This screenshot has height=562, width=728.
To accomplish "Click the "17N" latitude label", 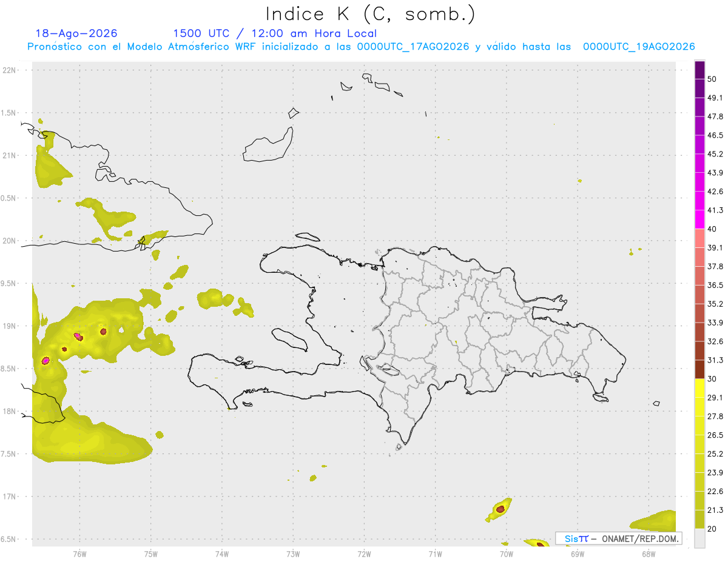I will [9, 497].
